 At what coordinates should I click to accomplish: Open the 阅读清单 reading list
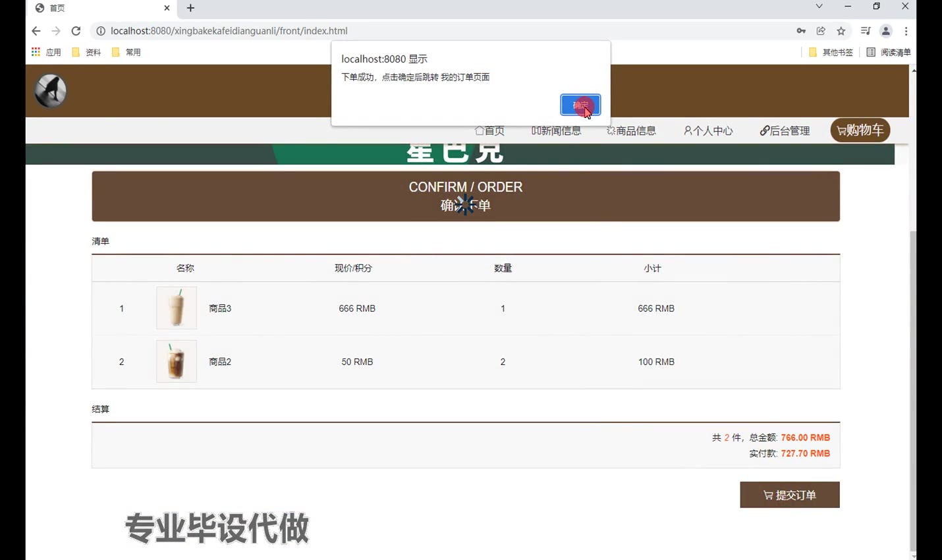coord(889,52)
